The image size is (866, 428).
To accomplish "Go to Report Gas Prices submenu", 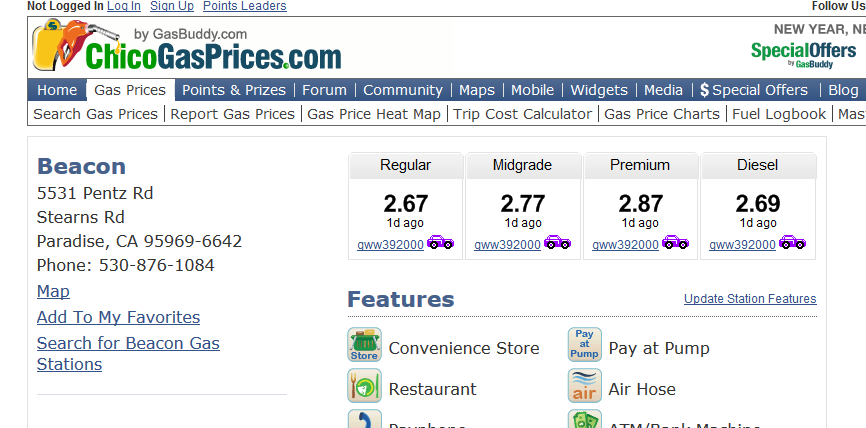I will coord(233,114).
